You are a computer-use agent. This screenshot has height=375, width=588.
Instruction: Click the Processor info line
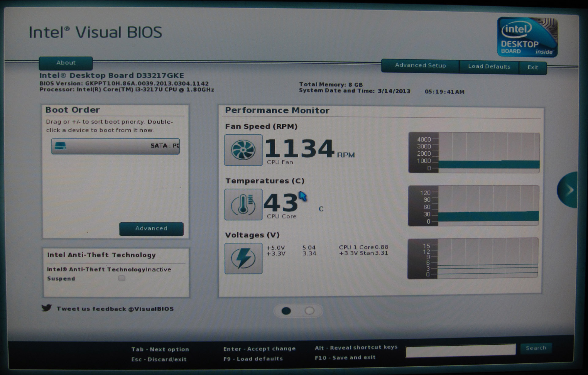[x=127, y=89]
